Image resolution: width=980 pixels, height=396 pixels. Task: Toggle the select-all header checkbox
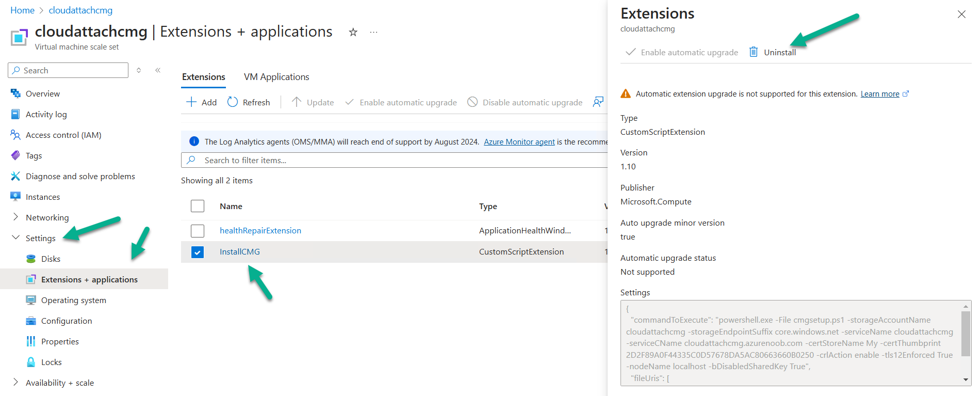click(198, 206)
